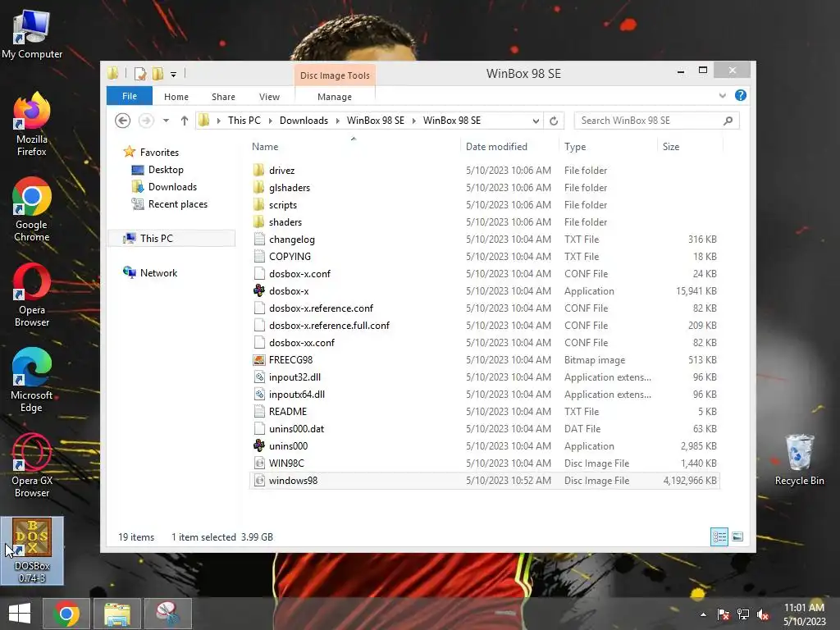This screenshot has width=840, height=630.
Task: Switch to the View ribbon tab
Action: (269, 97)
